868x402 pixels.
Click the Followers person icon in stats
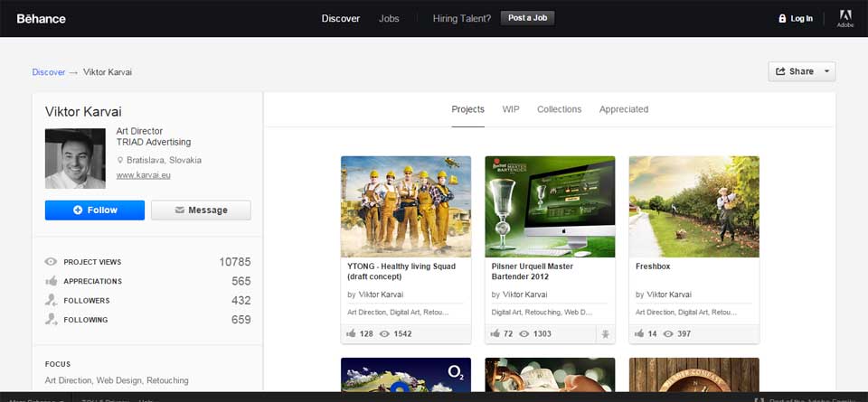52,300
